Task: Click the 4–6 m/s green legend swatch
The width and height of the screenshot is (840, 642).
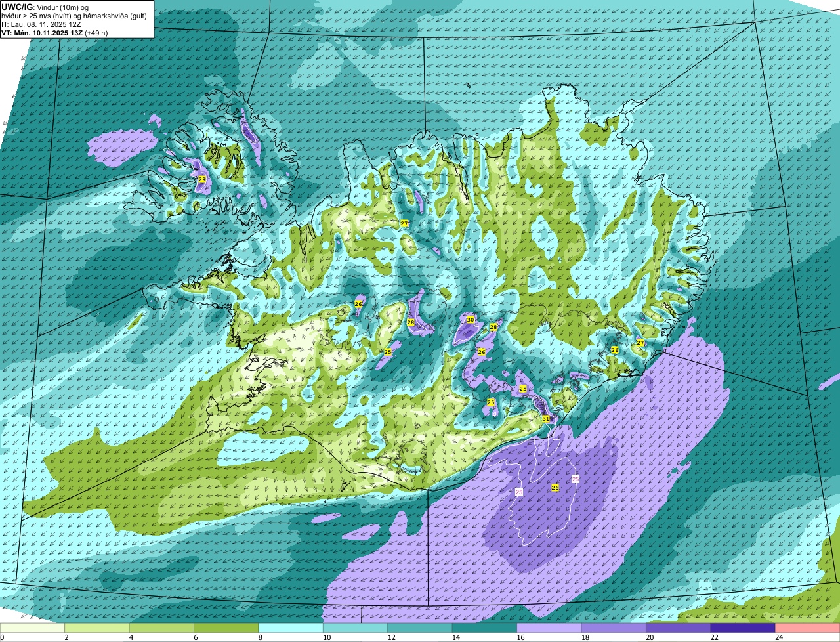Action: tap(161, 628)
